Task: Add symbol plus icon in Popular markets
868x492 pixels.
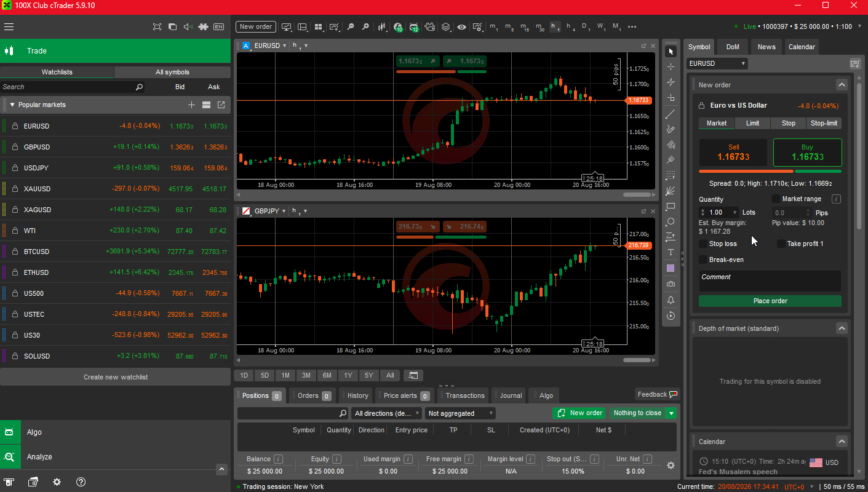Action: 191,105
